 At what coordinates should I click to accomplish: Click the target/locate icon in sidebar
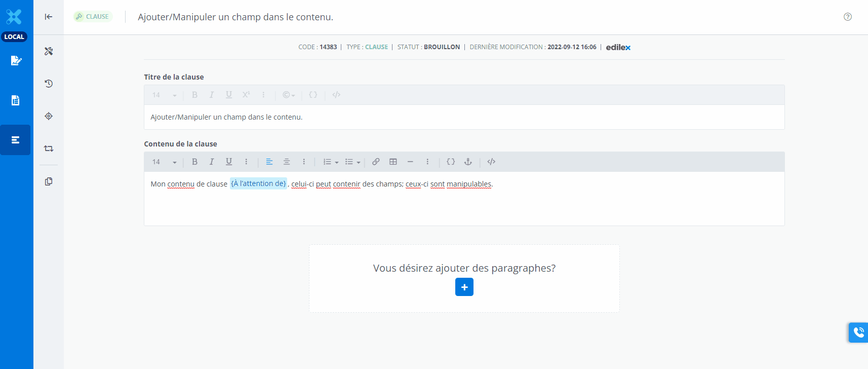coord(49,116)
